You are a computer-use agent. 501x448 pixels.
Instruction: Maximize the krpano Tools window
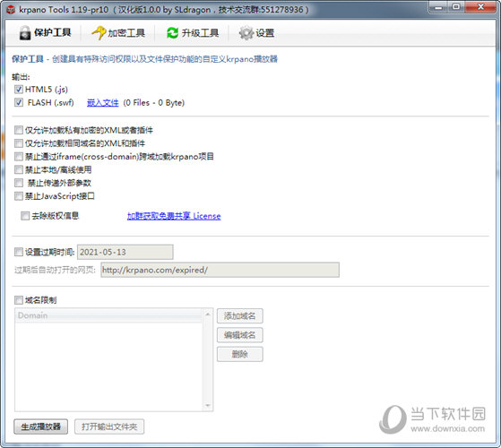point(456,7)
